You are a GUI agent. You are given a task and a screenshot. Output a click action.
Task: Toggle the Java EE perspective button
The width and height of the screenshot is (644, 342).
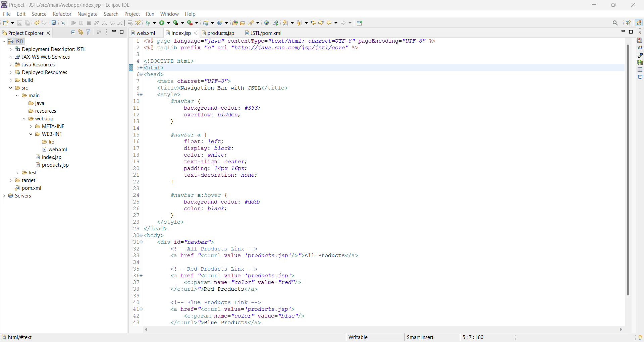(x=639, y=23)
